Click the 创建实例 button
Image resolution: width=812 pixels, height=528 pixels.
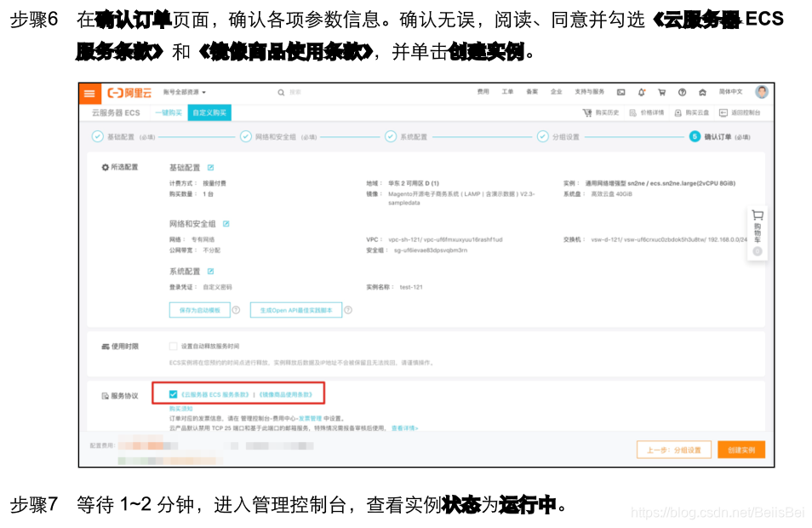[x=741, y=450]
